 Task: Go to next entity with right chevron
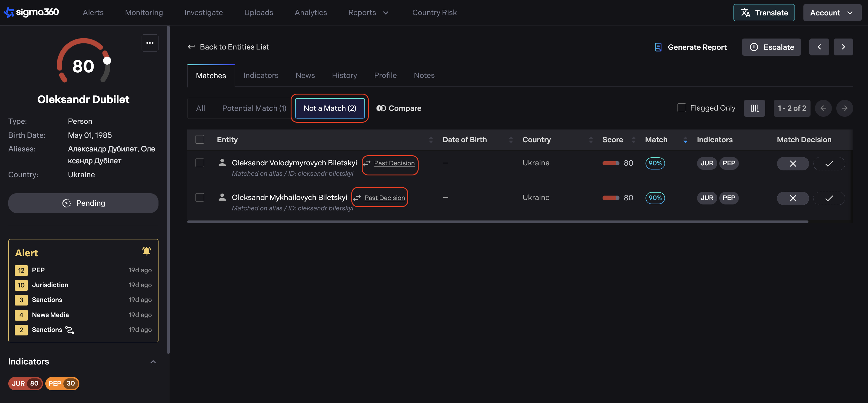click(x=843, y=47)
